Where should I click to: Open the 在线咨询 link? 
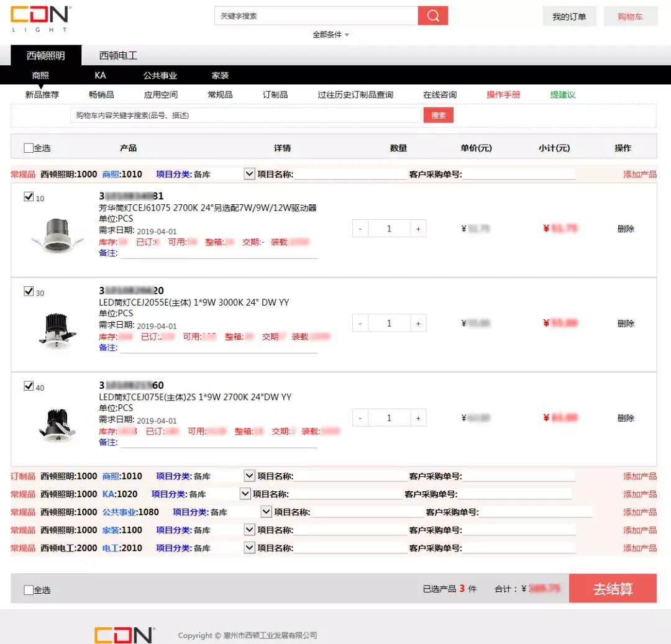[x=440, y=94]
